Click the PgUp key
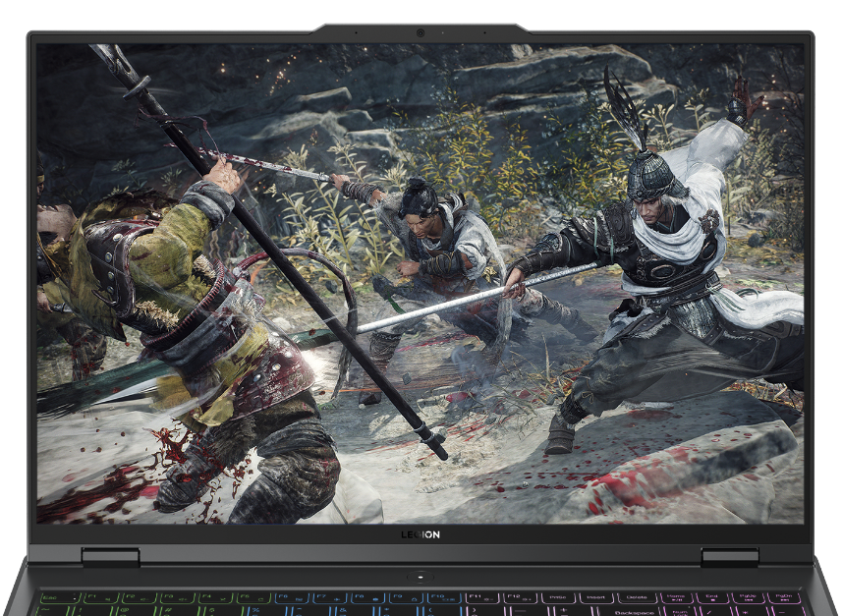Viewport: 842px width, 616px height. point(748,597)
